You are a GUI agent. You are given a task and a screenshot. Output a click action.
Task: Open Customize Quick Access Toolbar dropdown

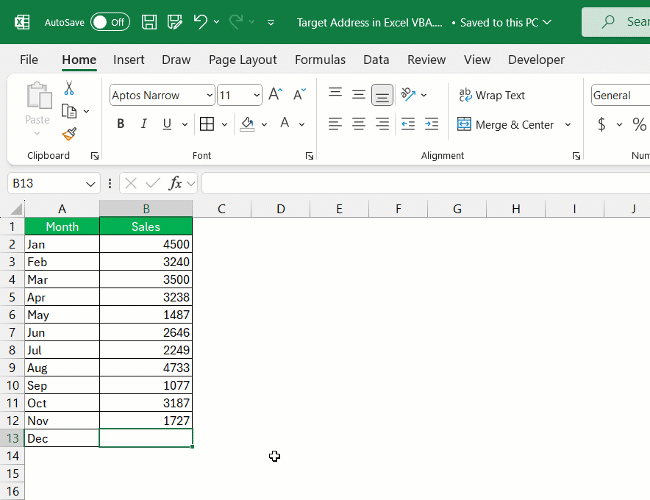[x=271, y=22]
